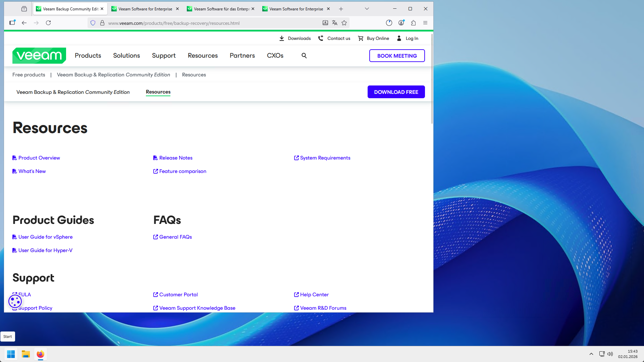
Task: Open the Products navigation menu
Action: click(88, 56)
